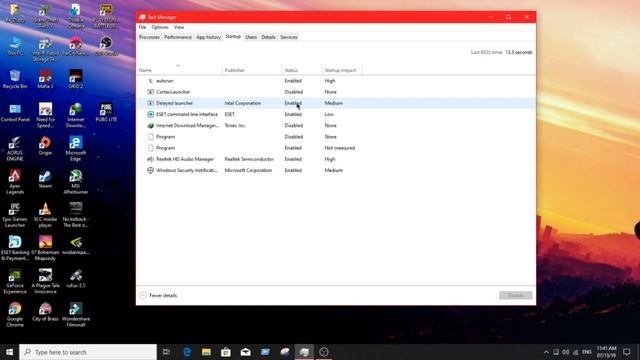Sort startup list by Status column

click(x=302, y=70)
